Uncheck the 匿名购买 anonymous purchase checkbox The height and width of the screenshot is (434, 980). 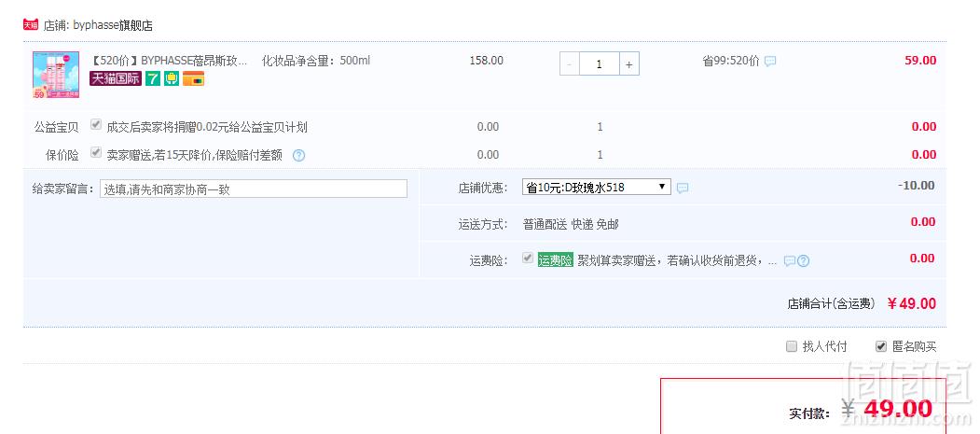click(881, 346)
